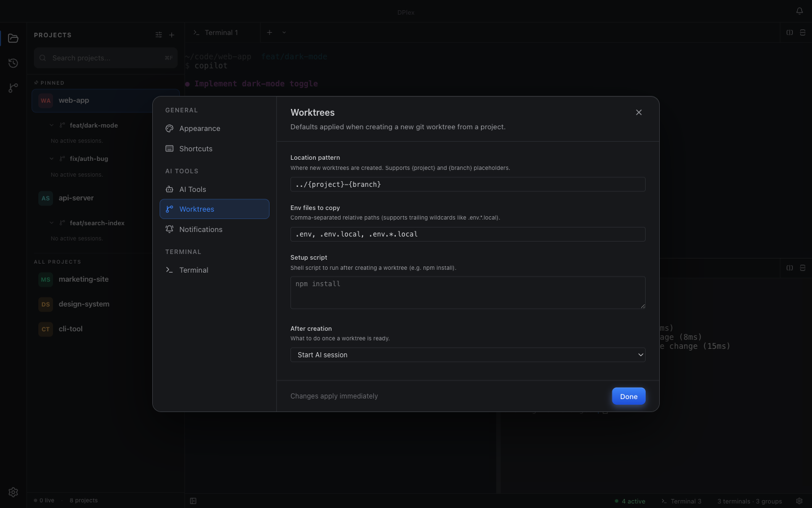
Task: Open the session history clock icon
Action: click(13, 63)
